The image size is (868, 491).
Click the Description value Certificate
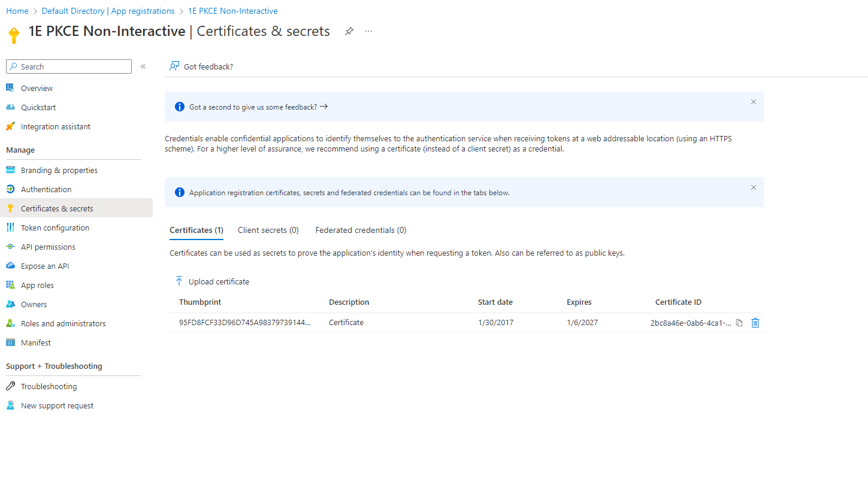click(346, 322)
